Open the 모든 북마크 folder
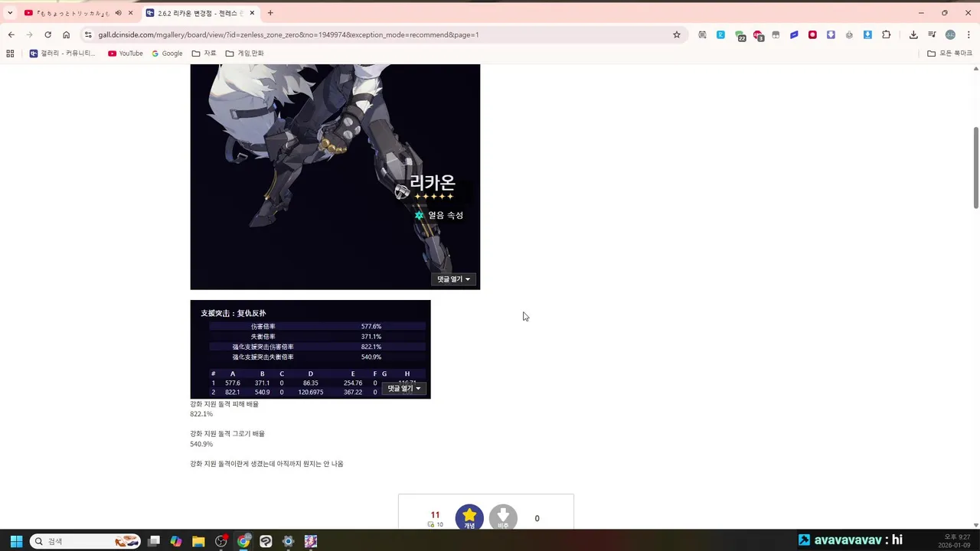The image size is (980, 551). pyautogui.click(x=949, y=54)
